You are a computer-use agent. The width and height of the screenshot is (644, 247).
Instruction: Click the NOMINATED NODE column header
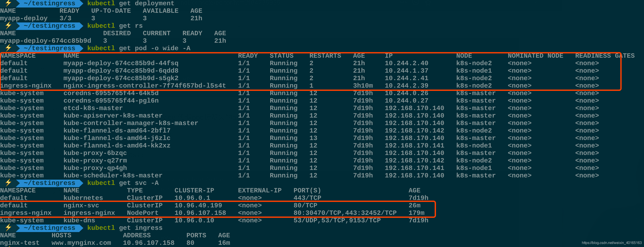tap(535, 56)
